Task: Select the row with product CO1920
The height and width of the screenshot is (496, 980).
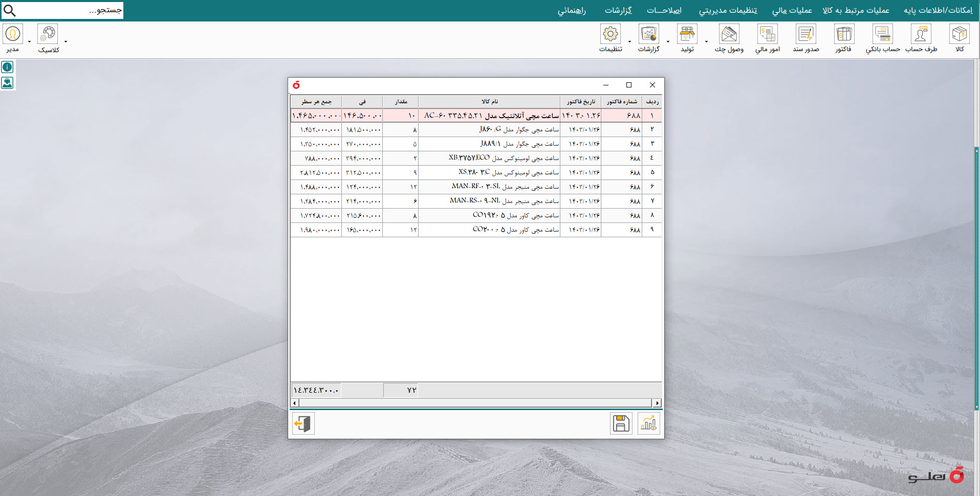Action: tap(476, 216)
